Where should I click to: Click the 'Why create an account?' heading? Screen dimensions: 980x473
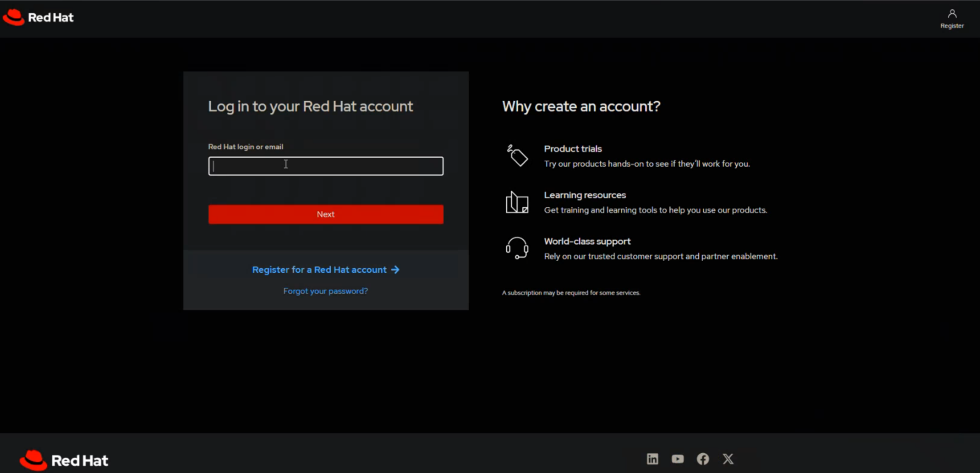coord(581,106)
